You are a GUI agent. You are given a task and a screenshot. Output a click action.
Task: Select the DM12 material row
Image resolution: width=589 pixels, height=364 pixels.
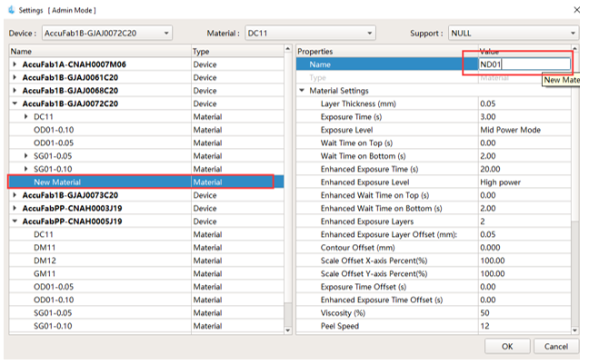[x=146, y=261]
